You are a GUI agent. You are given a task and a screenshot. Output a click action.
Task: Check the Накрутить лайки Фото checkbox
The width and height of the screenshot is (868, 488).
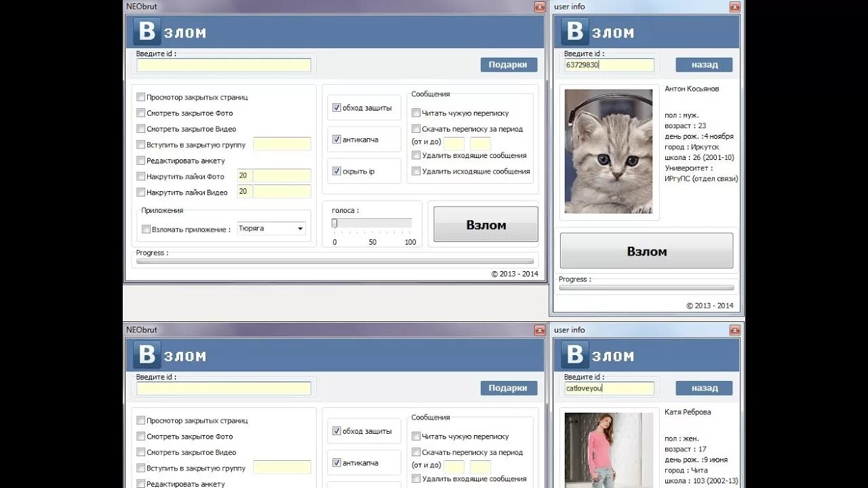point(141,176)
